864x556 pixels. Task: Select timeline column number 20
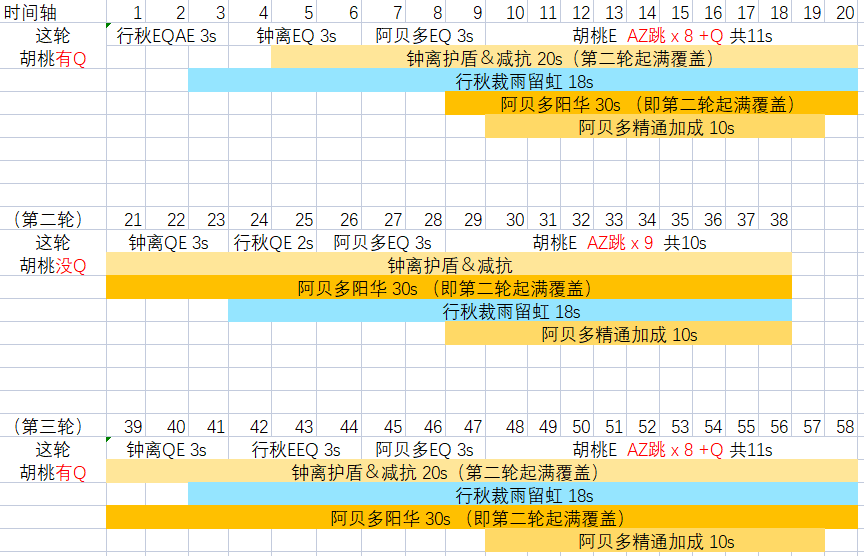point(841,12)
